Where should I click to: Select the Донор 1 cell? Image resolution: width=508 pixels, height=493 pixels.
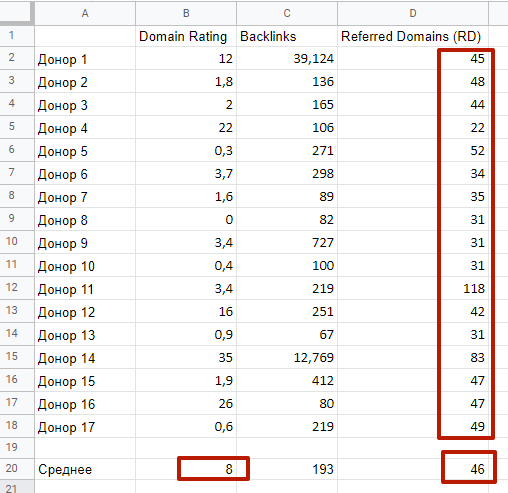[85, 59]
